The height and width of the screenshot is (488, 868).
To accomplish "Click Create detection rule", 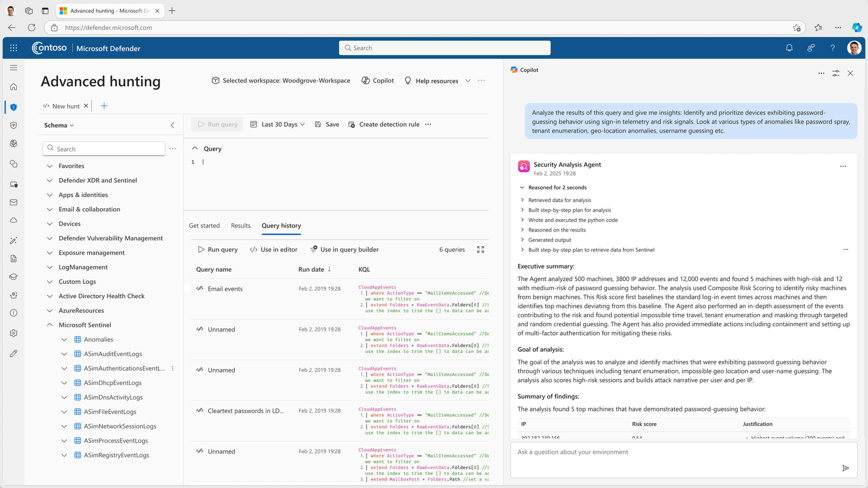I will [x=384, y=125].
